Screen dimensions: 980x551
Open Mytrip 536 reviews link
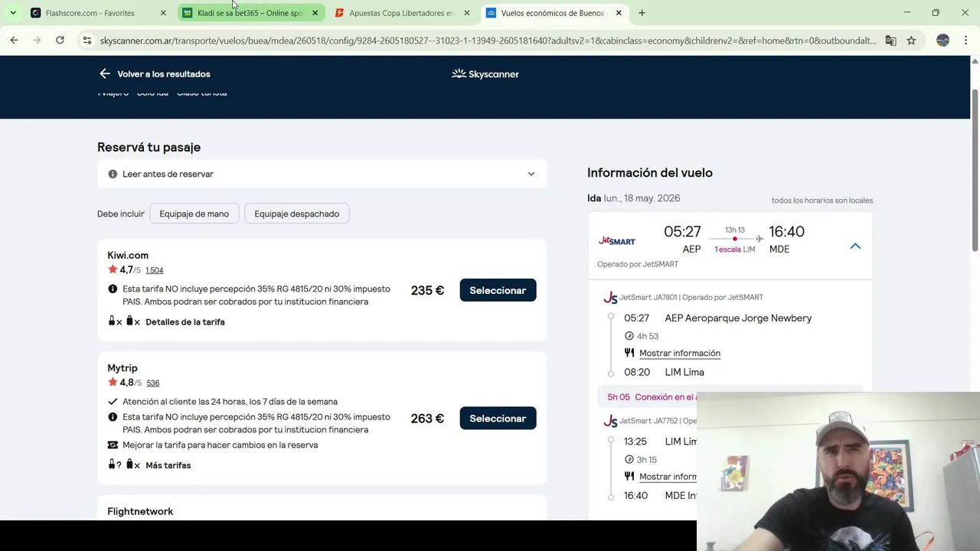153,383
